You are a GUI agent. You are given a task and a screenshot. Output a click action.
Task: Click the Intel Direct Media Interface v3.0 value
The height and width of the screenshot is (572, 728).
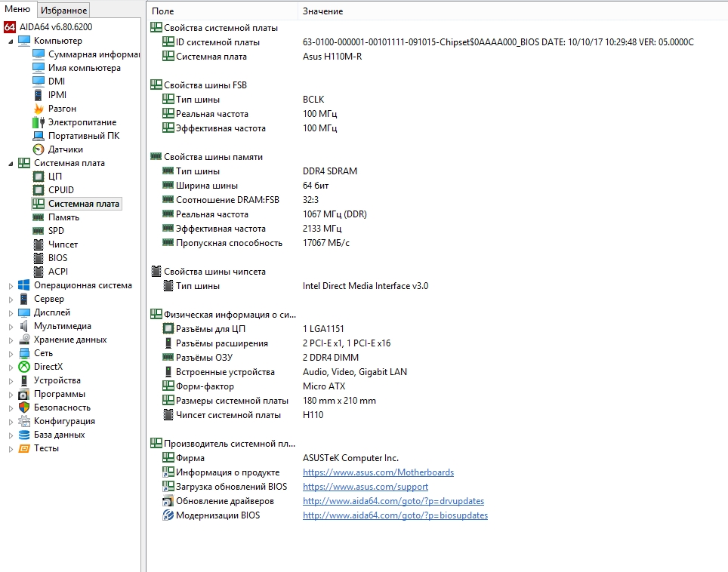366,286
